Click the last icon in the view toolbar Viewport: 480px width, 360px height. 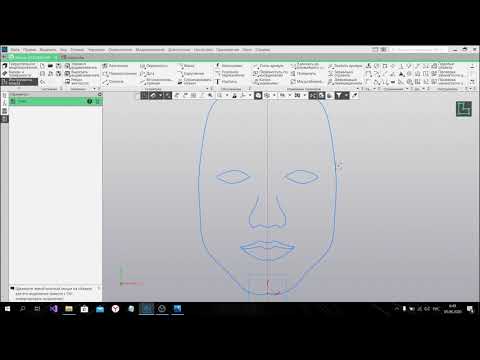(x=354, y=96)
